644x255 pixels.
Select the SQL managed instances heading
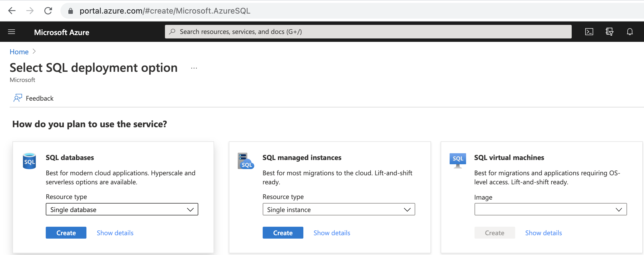[302, 157]
